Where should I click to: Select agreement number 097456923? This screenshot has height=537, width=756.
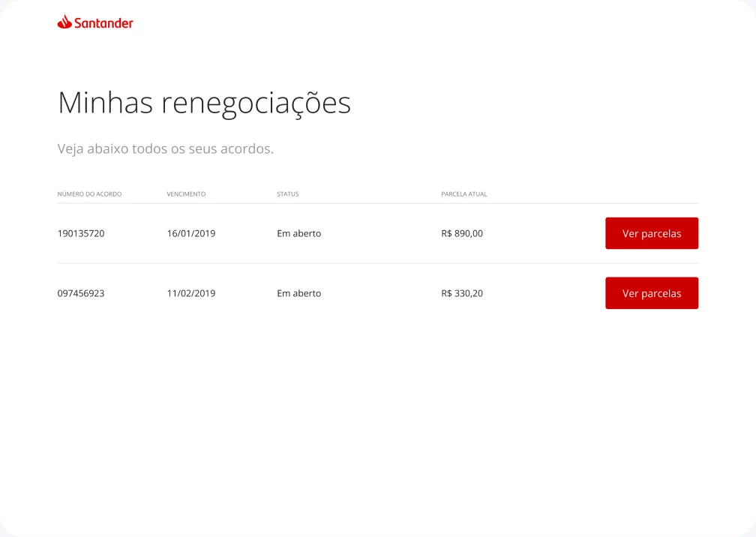tap(81, 293)
